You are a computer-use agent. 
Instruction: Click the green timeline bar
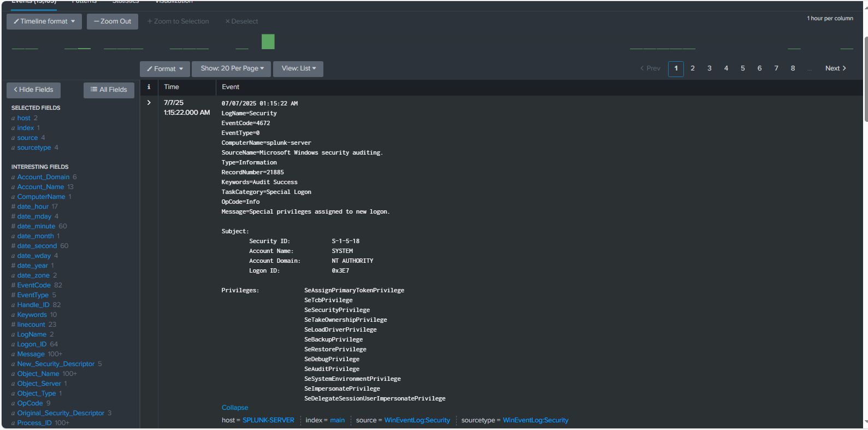click(x=268, y=42)
